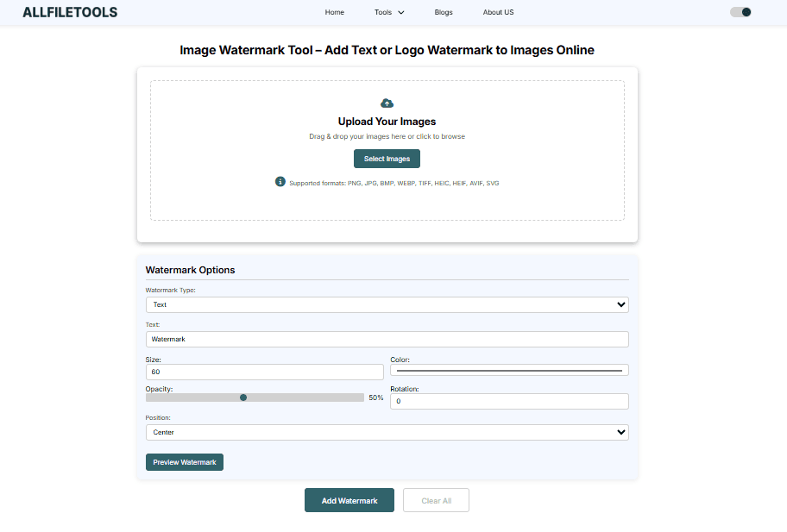This screenshot has width=787, height=532.
Task: Click the Select Images button
Action: coord(387,159)
